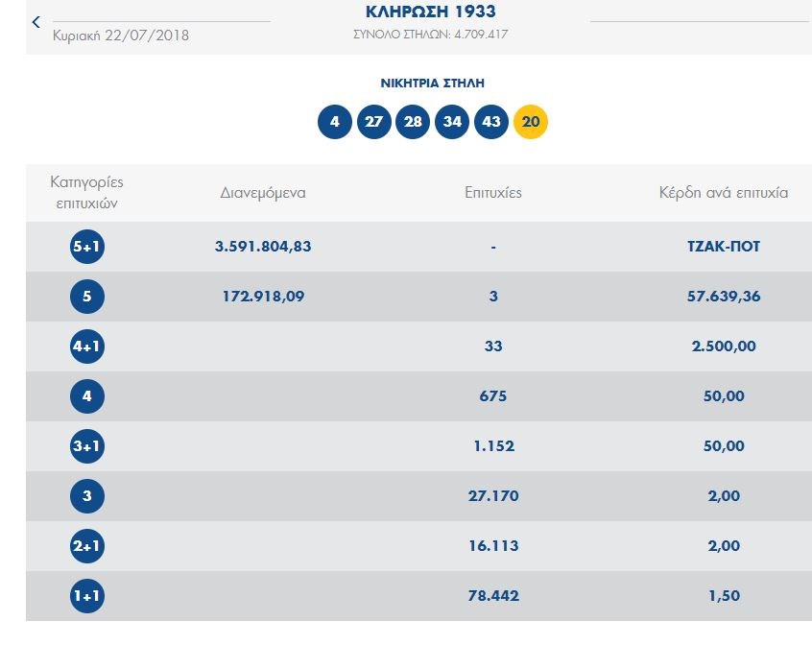Click the Επιτυχίες column header

492,192
